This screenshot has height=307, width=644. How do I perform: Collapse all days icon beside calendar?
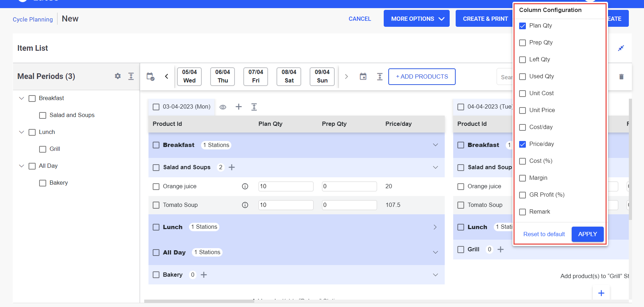pyautogui.click(x=380, y=76)
